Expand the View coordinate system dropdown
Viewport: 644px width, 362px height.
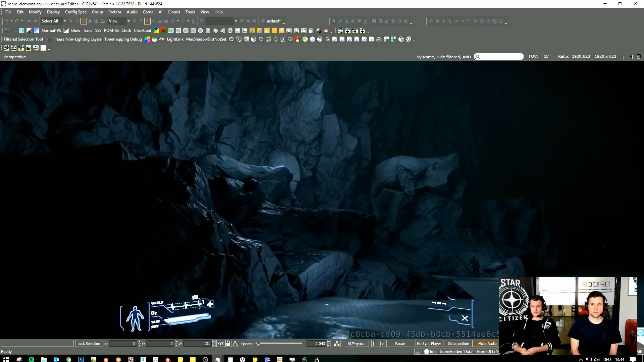128,21
